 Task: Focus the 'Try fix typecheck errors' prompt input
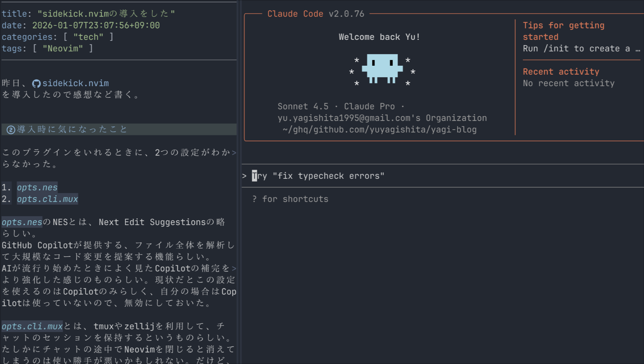pos(323,176)
